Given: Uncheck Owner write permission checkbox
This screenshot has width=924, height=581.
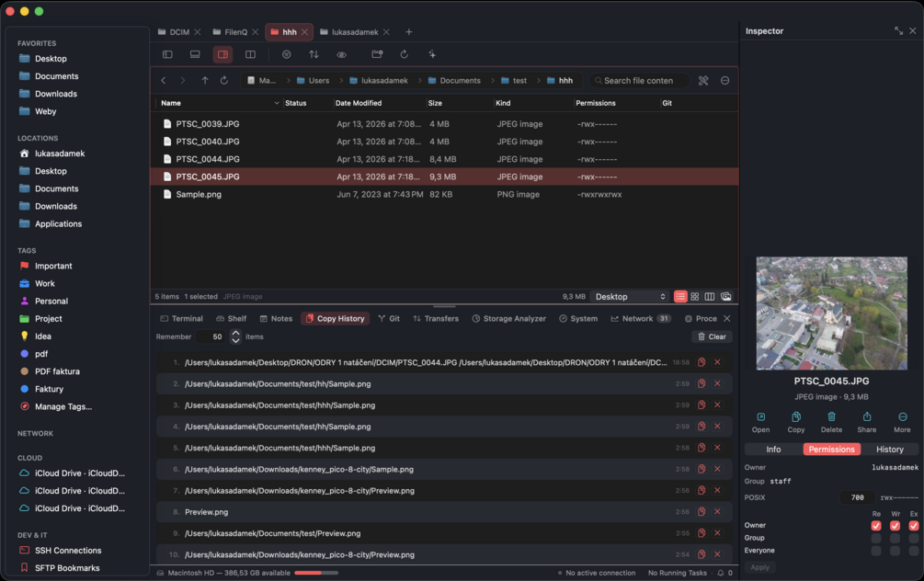Looking at the screenshot, I should (x=895, y=526).
